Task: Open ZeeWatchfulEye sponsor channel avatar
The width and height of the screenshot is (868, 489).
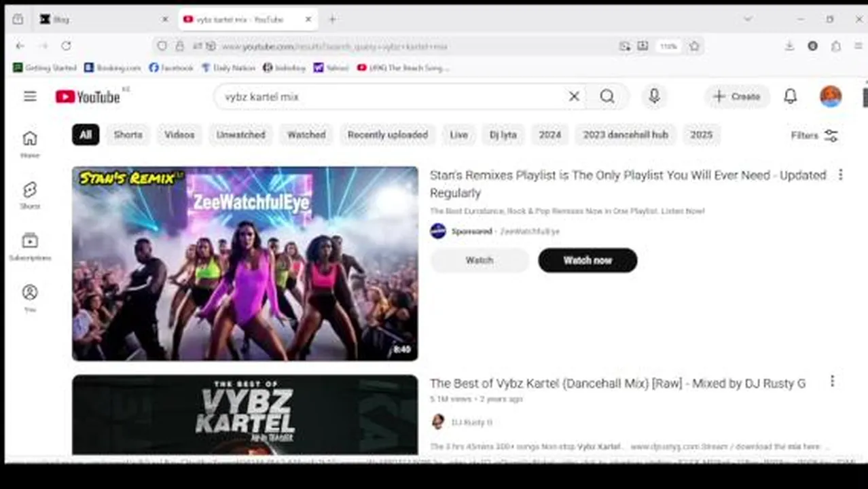Action: coord(438,231)
